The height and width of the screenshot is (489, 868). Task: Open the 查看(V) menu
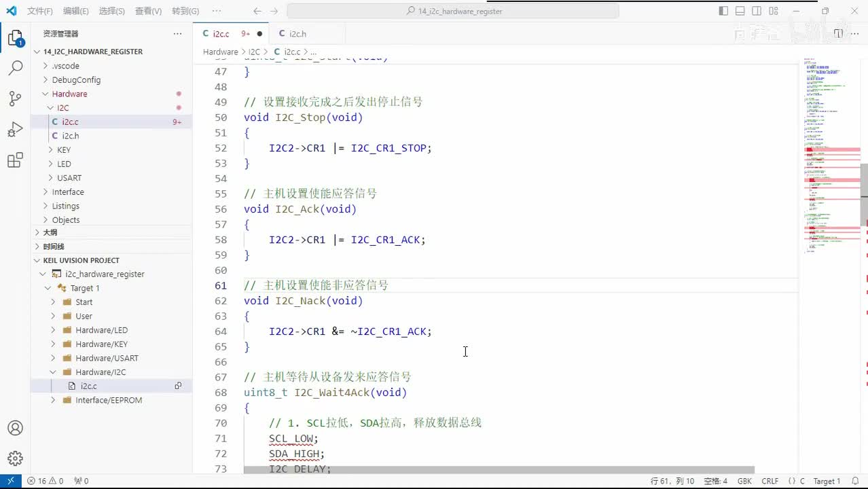click(x=148, y=11)
